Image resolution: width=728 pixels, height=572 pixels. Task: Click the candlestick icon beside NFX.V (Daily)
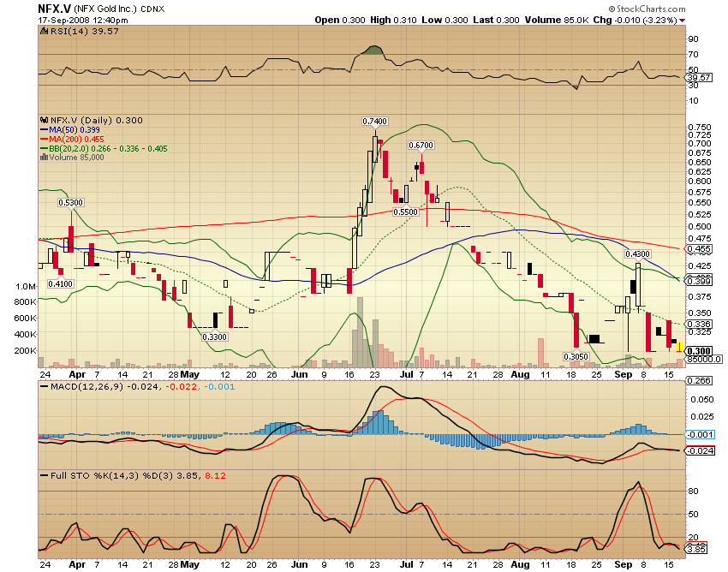44,120
